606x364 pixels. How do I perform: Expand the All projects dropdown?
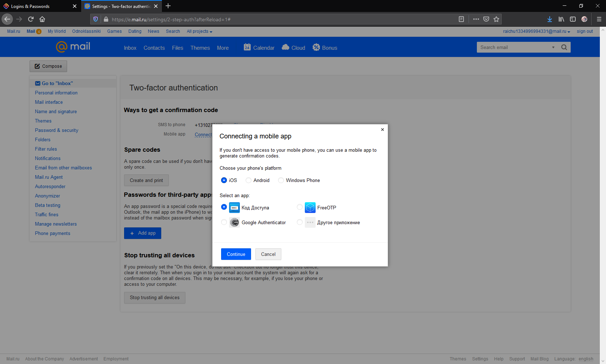pos(199,31)
